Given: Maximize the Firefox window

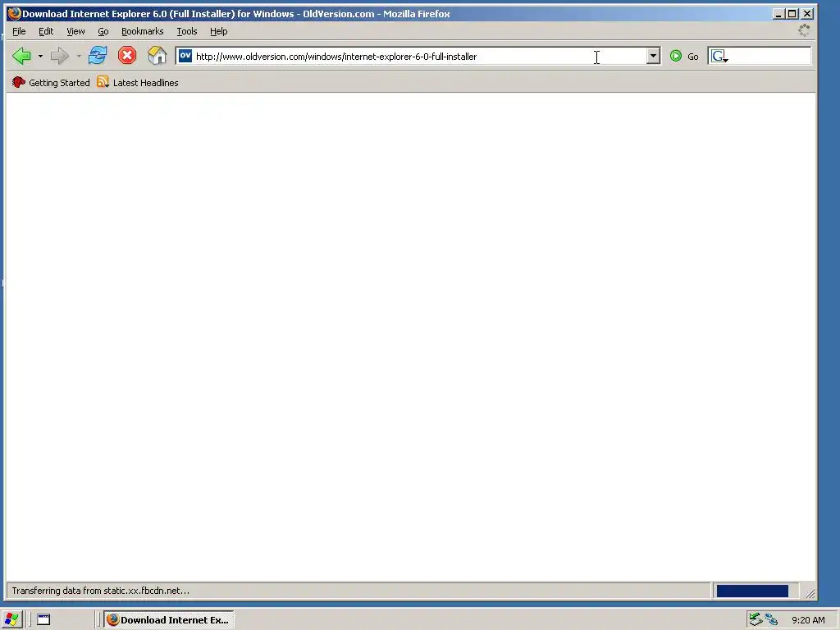Looking at the screenshot, I should (792, 14).
